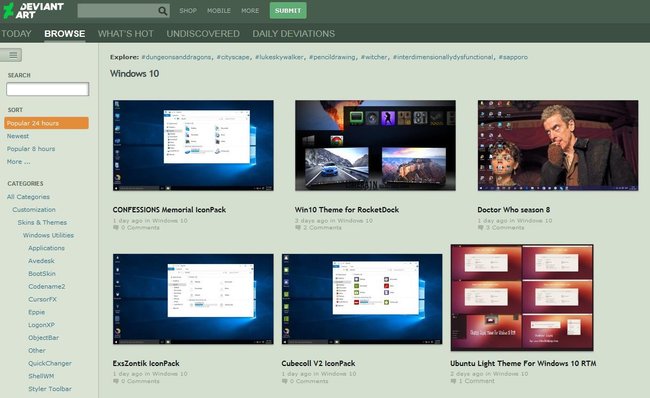Screen dimensions: 650x398
Task: Focus the sidebar Search input box
Action: [47, 89]
